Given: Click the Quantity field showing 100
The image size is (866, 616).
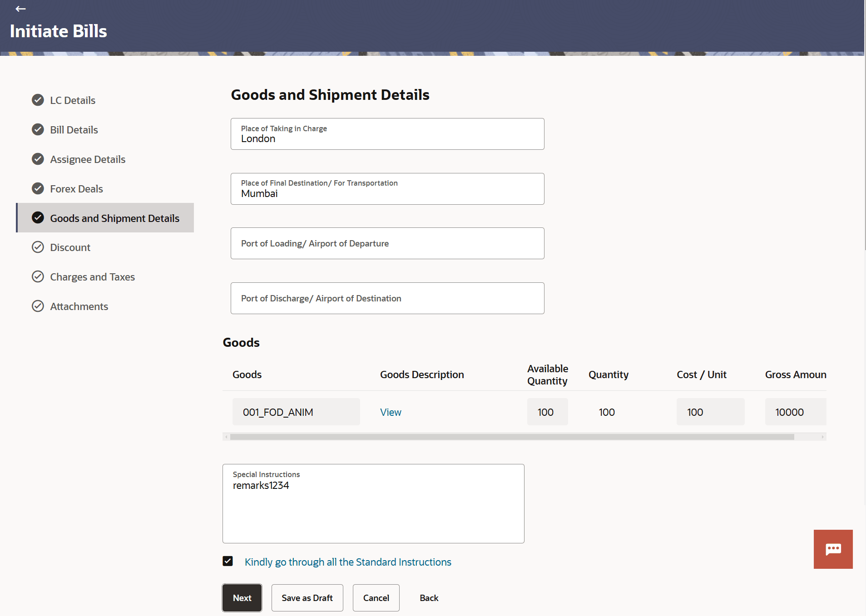Looking at the screenshot, I should [x=607, y=412].
